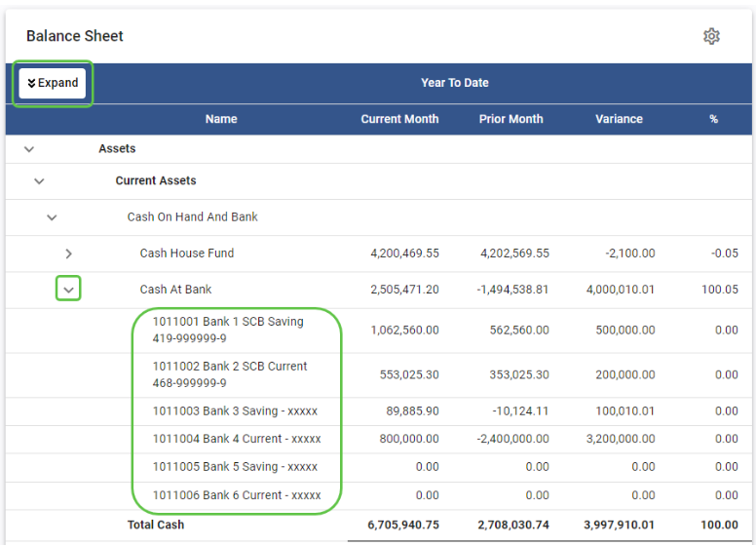Viewport: 756px width, 546px height.
Task: Click the Current Month column header
Action: (399, 119)
